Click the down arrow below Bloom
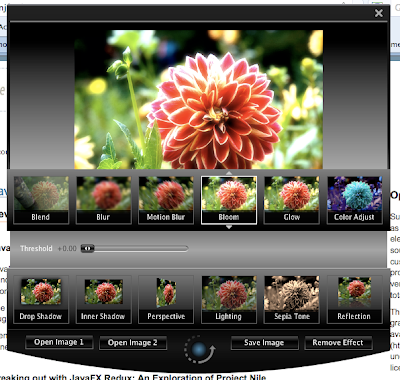The image size is (400, 380). pos(229,227)
